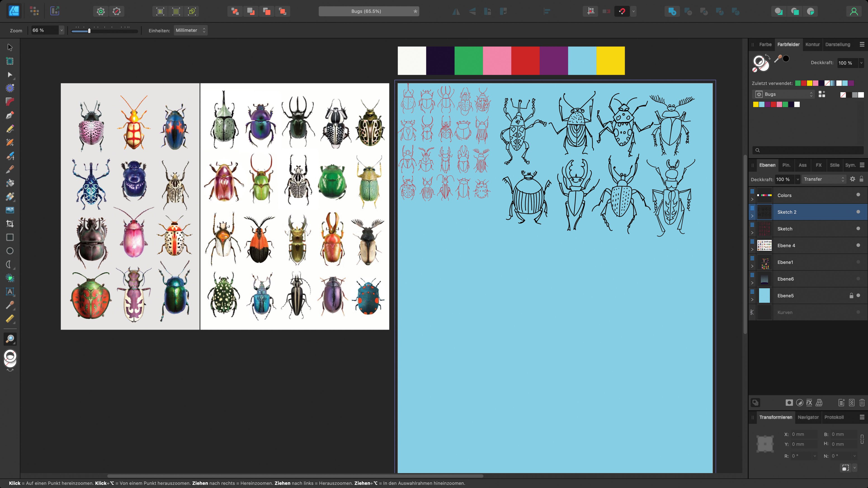Select the Move tool arrow

10,47
